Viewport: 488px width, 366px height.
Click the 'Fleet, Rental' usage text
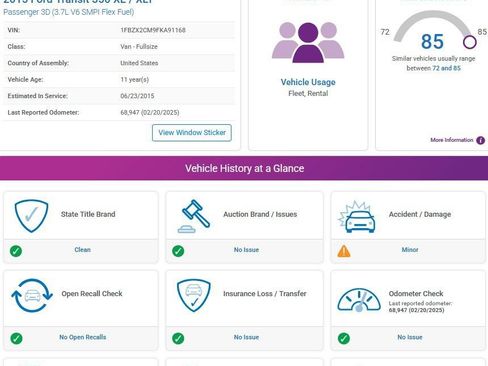point(308,93)
